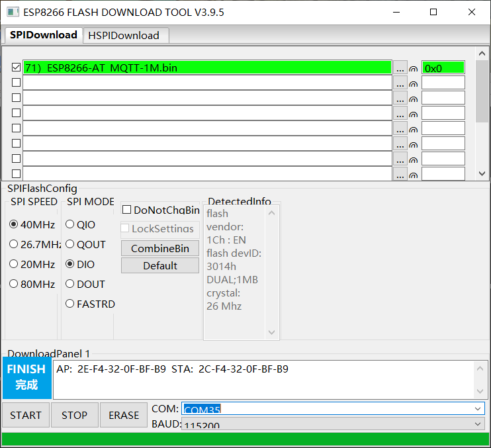
Task: Select 40MHz SPI speed
Action: click(x=32, y=224)
